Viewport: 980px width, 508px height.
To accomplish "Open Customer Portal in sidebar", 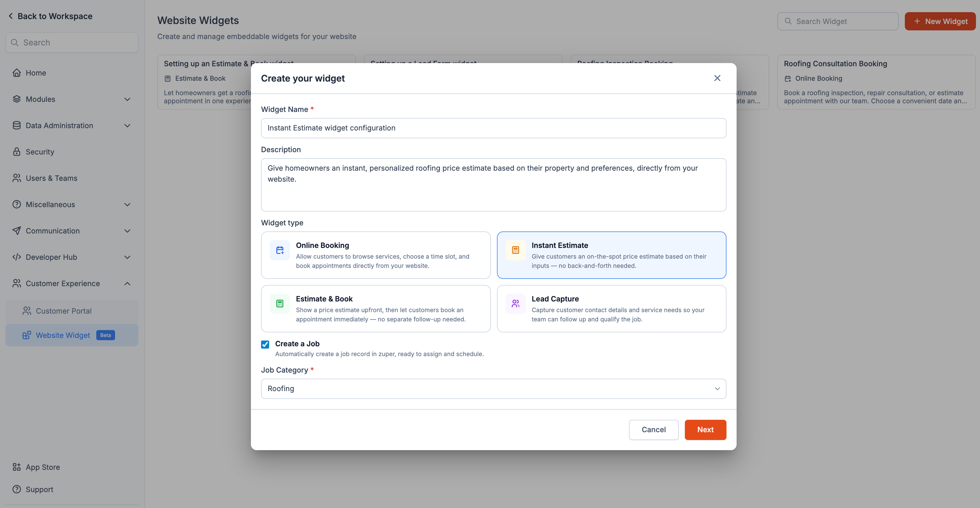I will [x=72, y=311].
